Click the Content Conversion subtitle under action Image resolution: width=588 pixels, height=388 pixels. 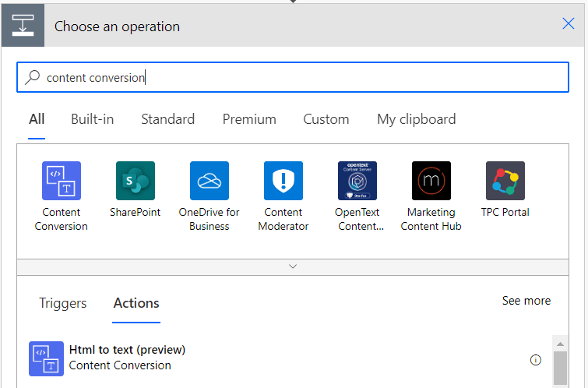coord(120,365)
